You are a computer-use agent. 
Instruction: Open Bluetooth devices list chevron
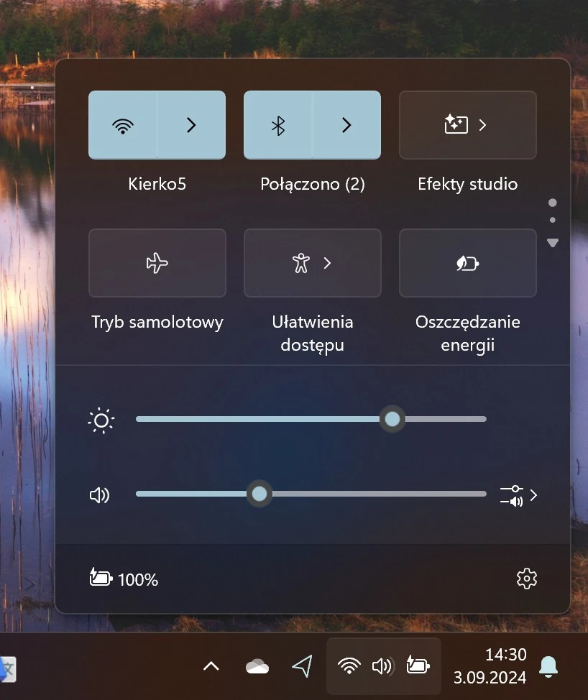pos(347,125)
